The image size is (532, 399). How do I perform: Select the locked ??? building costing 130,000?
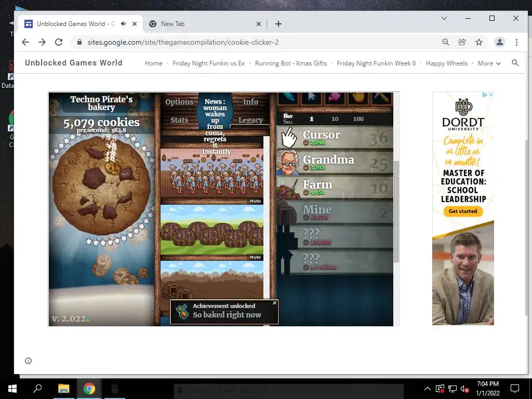tap(335, 237)
